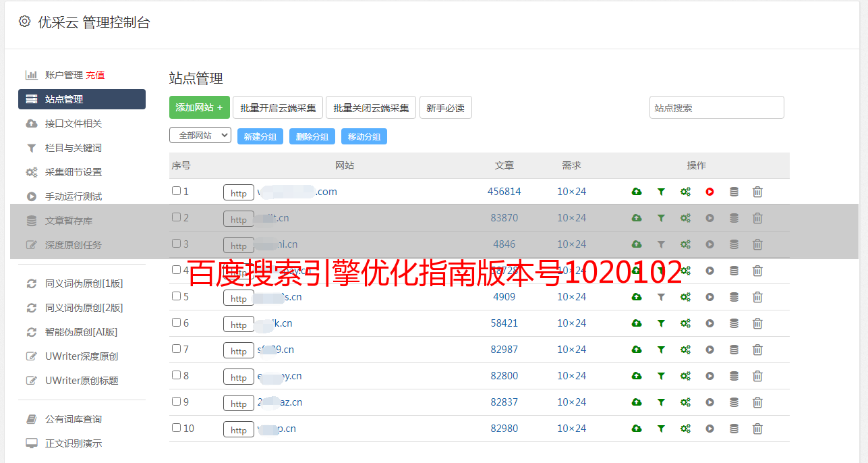Open 栏目与关键词 in the sidebar
Viewport: 868px width, 463px height.
(x=73, y=148)
